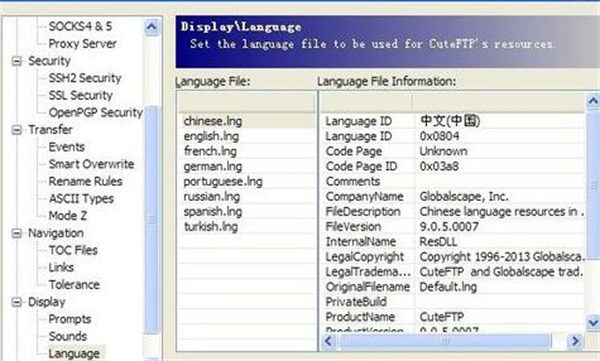Open Tolerance settings page

[x=74, y=285]
